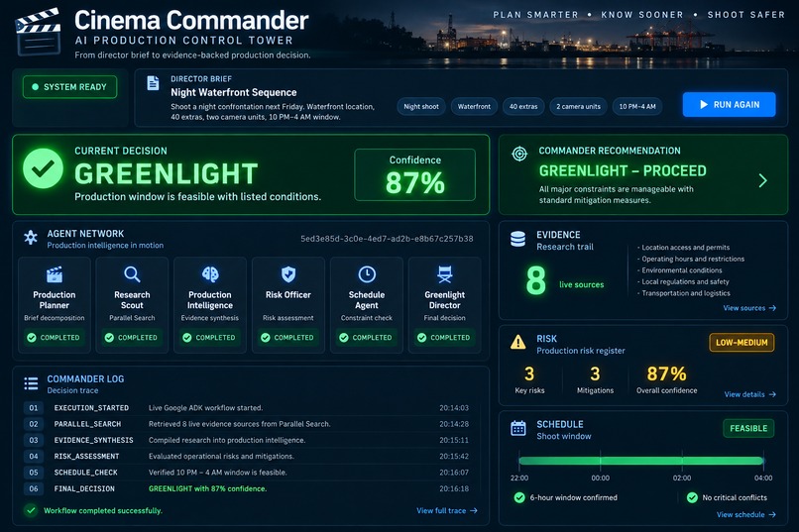Open the View schedule link
This screenshot has height=532, width=799.
point(746,515)
